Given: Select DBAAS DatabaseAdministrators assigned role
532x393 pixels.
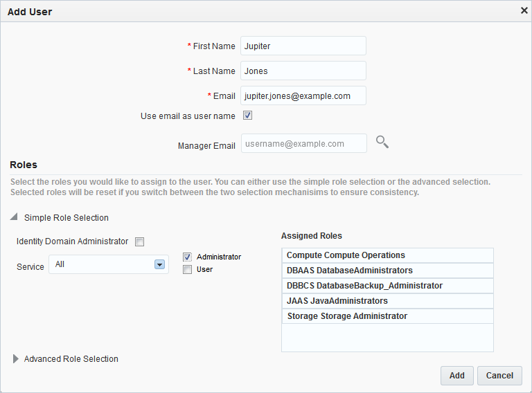Looking at the screenshot, I should pos(387,271).
